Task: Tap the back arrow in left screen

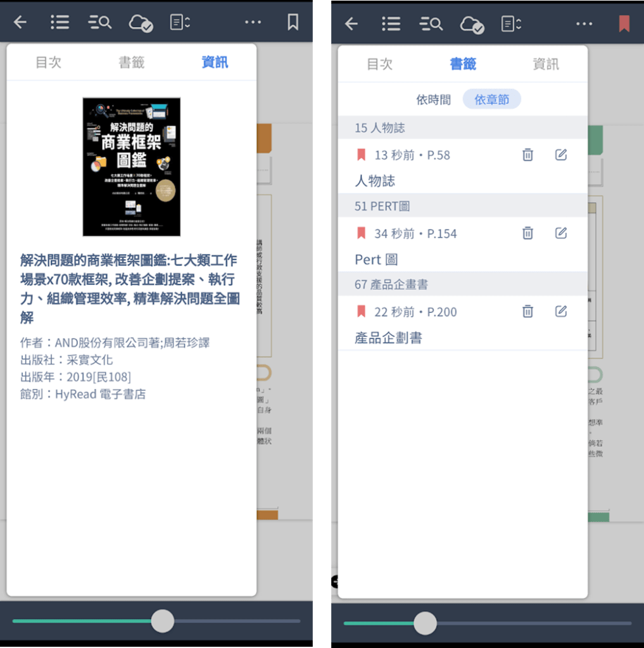Action: coord(20,23)
